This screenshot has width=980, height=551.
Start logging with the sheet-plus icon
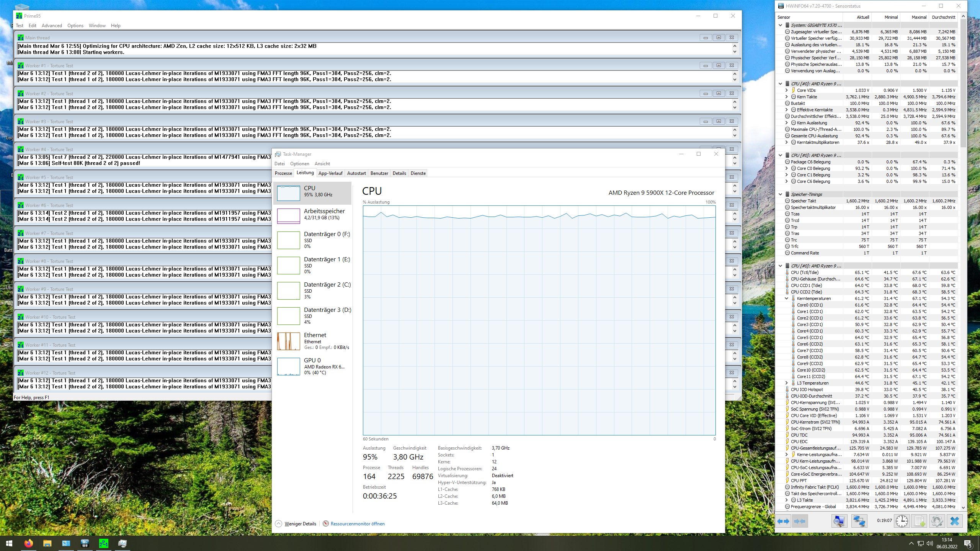pos(920,521)
